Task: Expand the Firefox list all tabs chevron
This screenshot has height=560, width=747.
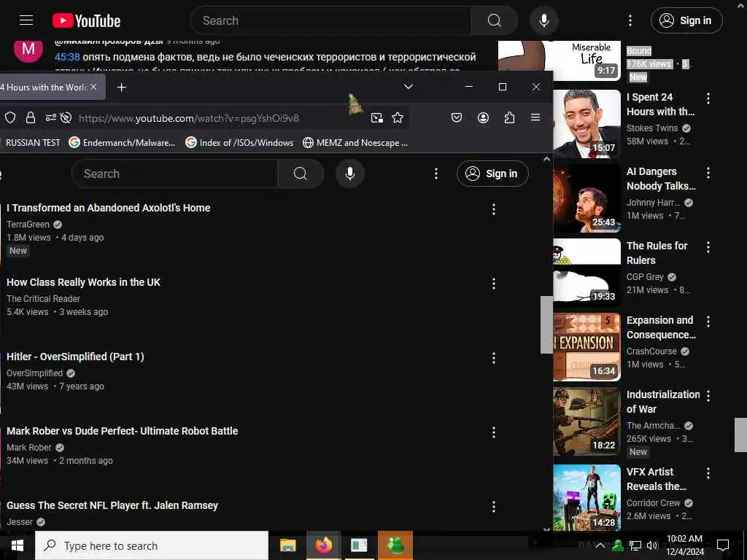Action: pyautogui.click(x=409, y=87)
